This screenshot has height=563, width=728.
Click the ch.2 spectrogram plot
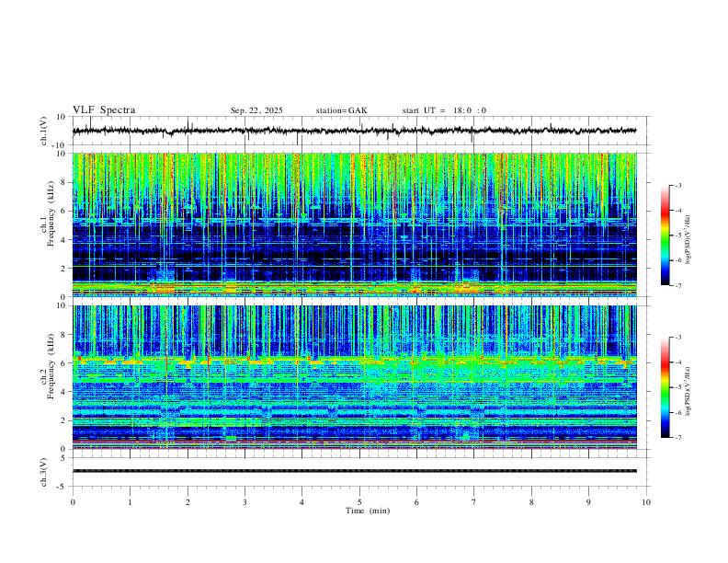[354, 377]
